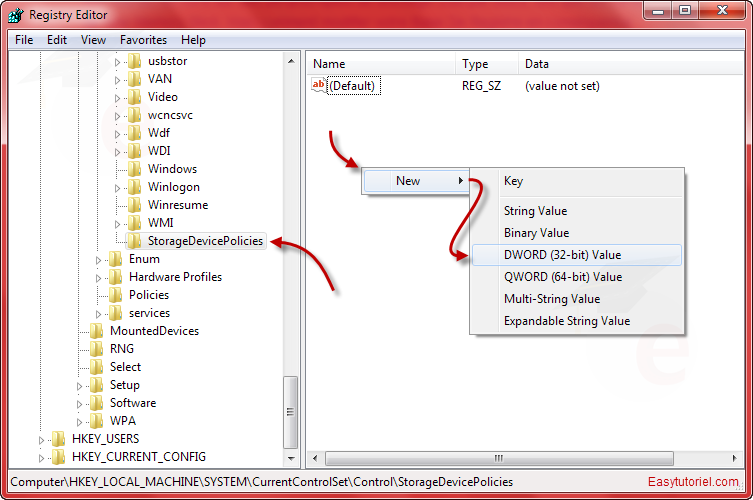This screenshot has height=500, width=753.
Task: Click the Enum folder icon
Action: coord(116,259)
